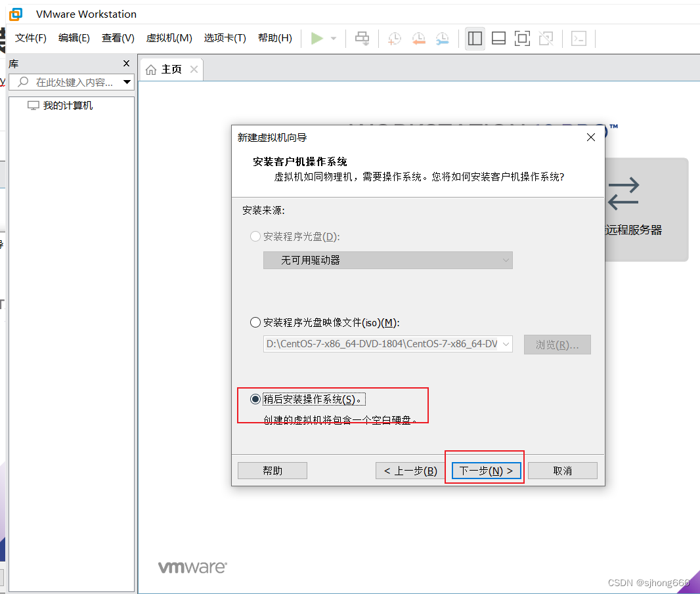Screen dimensions: 700x594
Task: Click the 上一步(B) back button
Action: tap(410, 471)
